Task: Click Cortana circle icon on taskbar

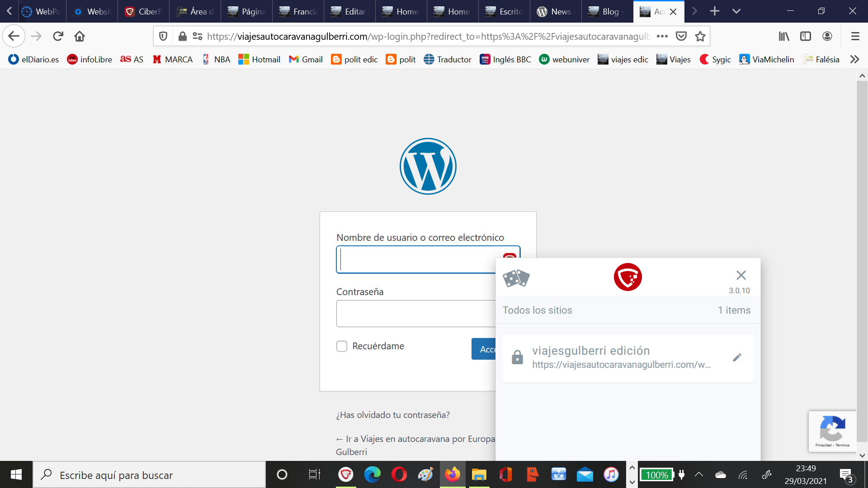Action: [x=282, y=474]
